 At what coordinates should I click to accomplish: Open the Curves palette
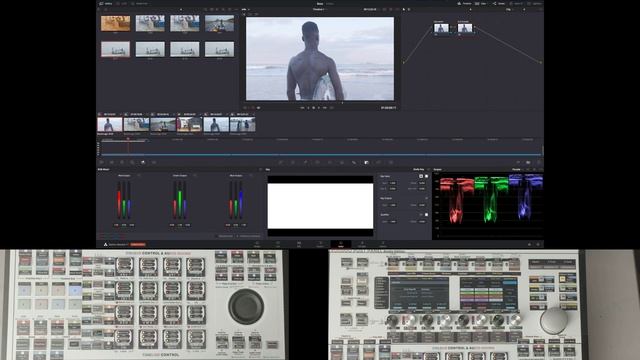click(x=281, y=162)
